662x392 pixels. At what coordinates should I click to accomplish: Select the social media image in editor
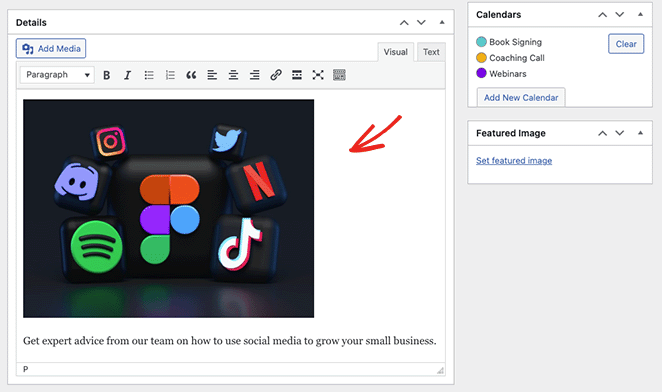pos(168,209)
